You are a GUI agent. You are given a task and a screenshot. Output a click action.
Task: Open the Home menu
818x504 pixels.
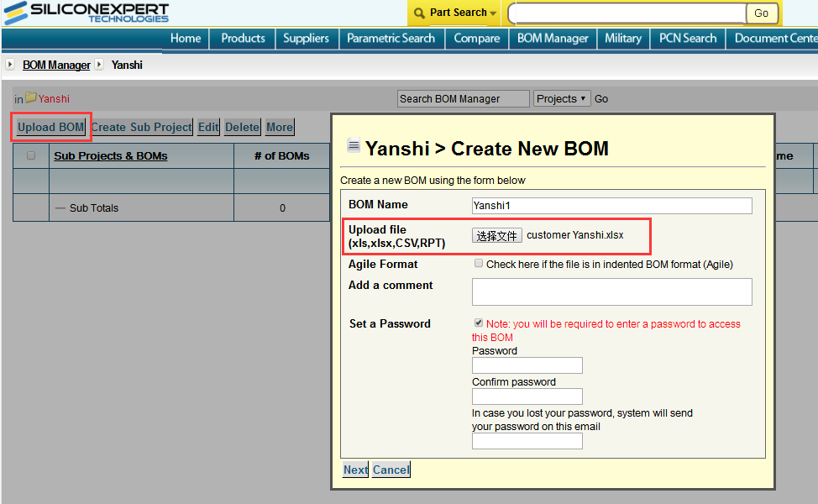click(186, 38)
